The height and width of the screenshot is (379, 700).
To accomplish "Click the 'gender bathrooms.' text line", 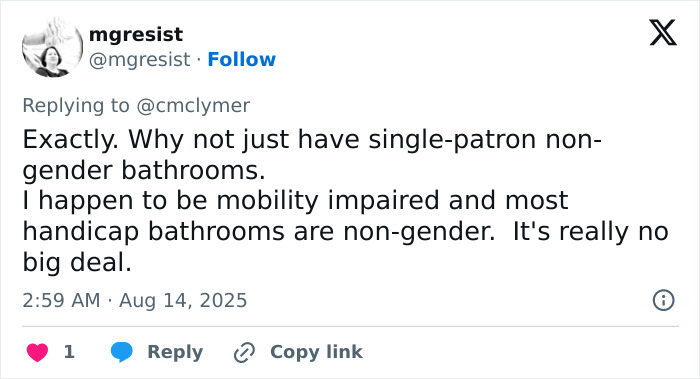I will pos(144,170).
